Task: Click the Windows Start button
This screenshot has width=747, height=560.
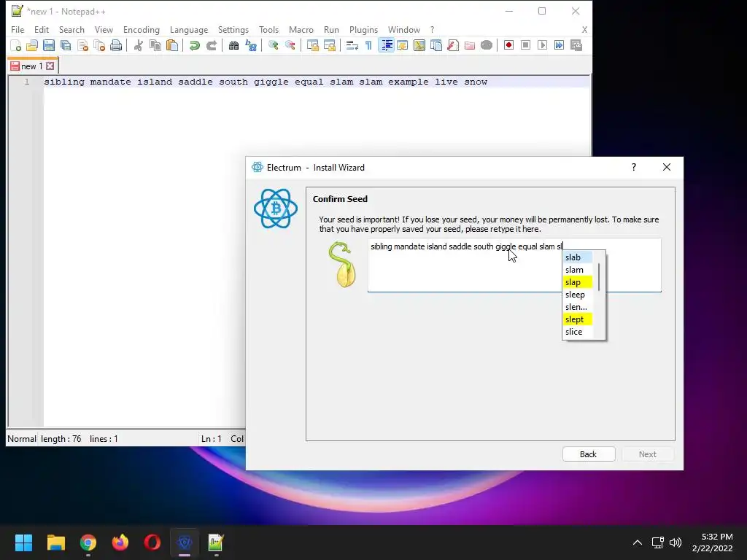Action: pyautogui.click(x=23, y=542)
